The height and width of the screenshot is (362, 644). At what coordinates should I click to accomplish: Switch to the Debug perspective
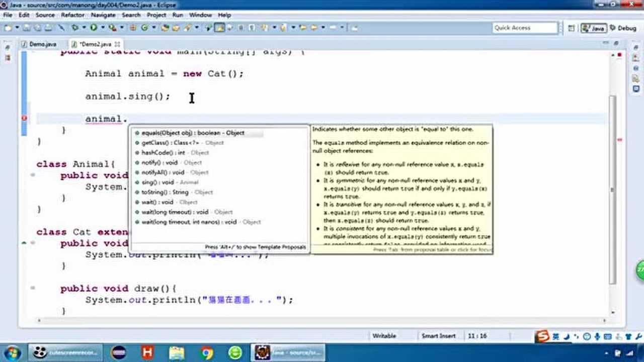622,28
